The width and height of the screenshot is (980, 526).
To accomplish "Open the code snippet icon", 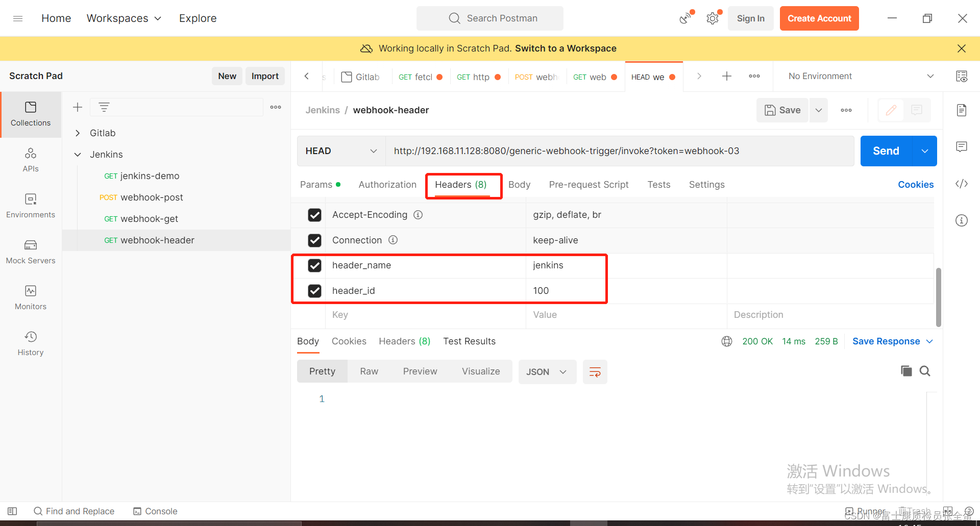I will click(x=962, y=184).
